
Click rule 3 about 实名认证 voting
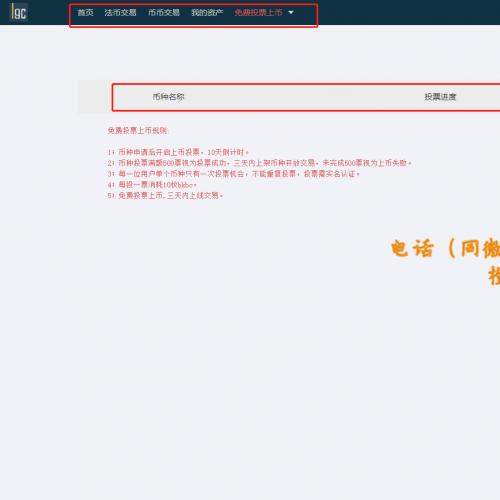tap(233, 174)
